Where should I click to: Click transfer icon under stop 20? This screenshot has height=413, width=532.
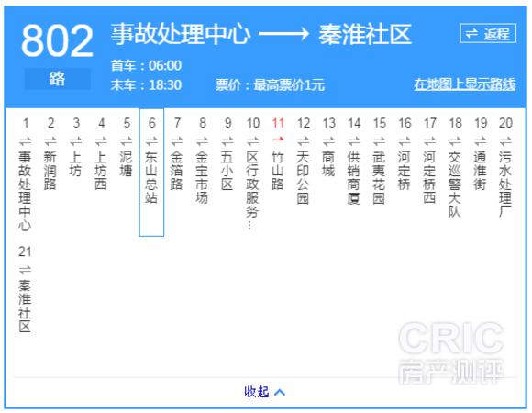[505, 140]
